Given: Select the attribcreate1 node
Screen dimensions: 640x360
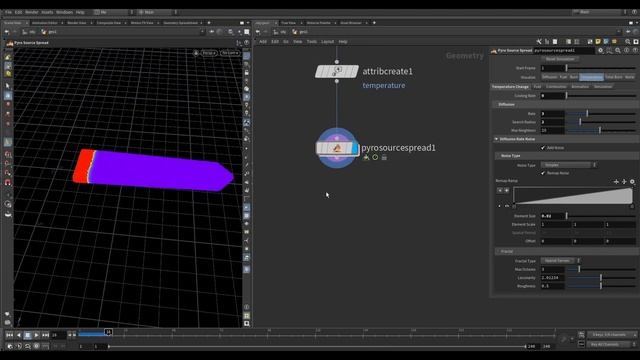Looking at the screenshot, I should (x=337, y=72).
